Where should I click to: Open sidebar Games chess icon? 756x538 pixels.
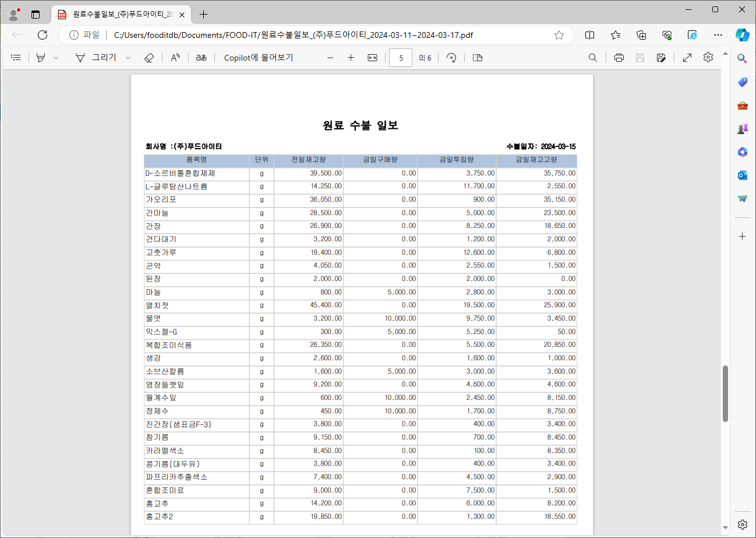tap(742, 129)
